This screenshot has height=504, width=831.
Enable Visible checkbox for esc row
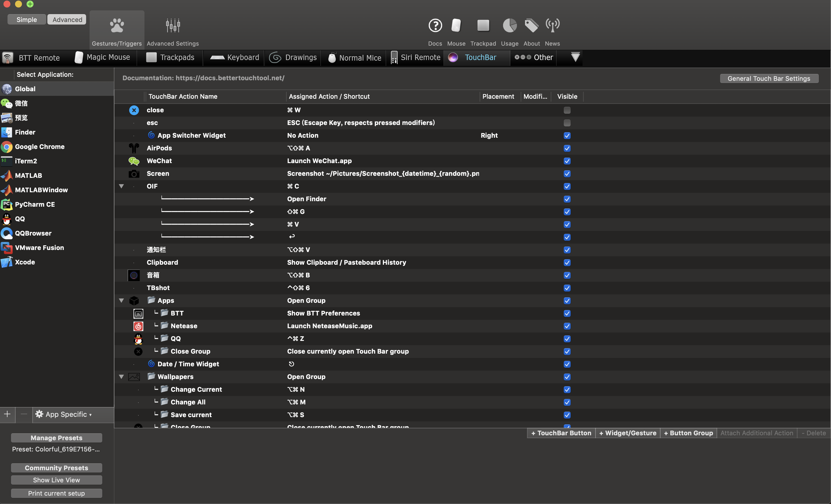(x=567, y=123)
